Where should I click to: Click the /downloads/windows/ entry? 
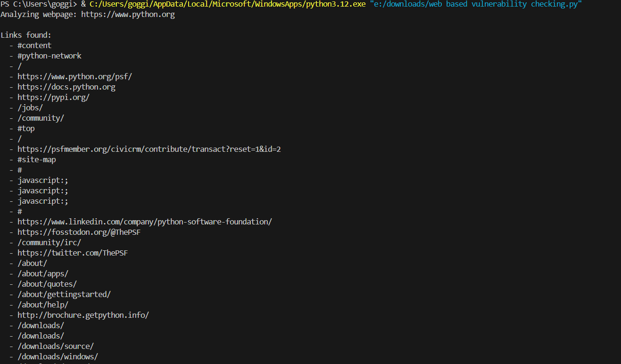pyautogui.click(x=58, y=356)
